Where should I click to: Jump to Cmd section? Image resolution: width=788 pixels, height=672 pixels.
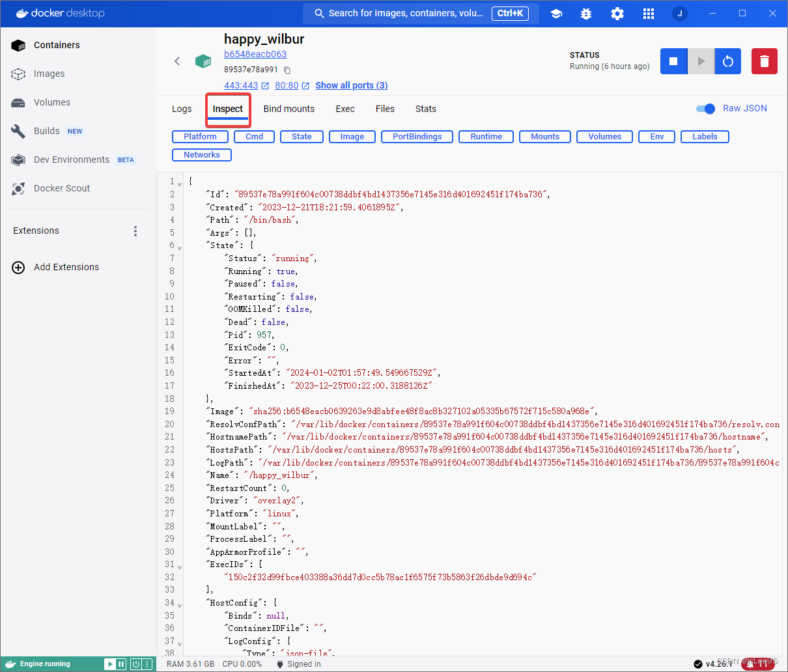click(255, 137)
